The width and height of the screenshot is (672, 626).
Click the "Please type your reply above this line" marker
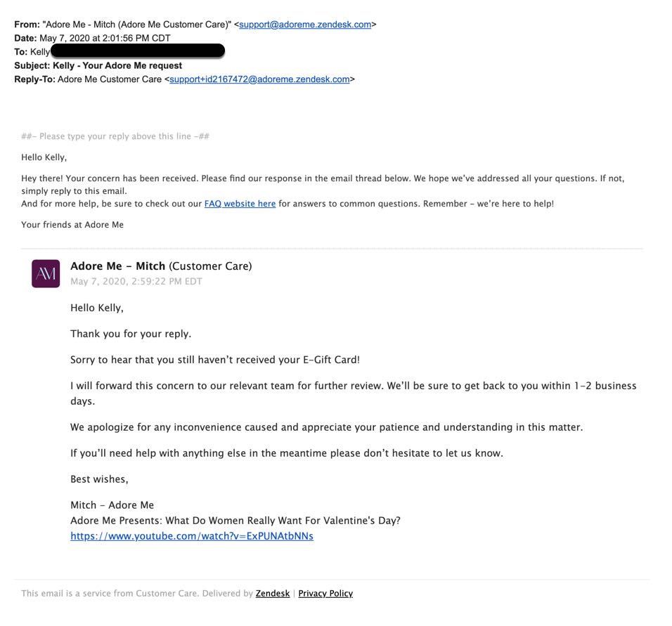pos(115,136)
